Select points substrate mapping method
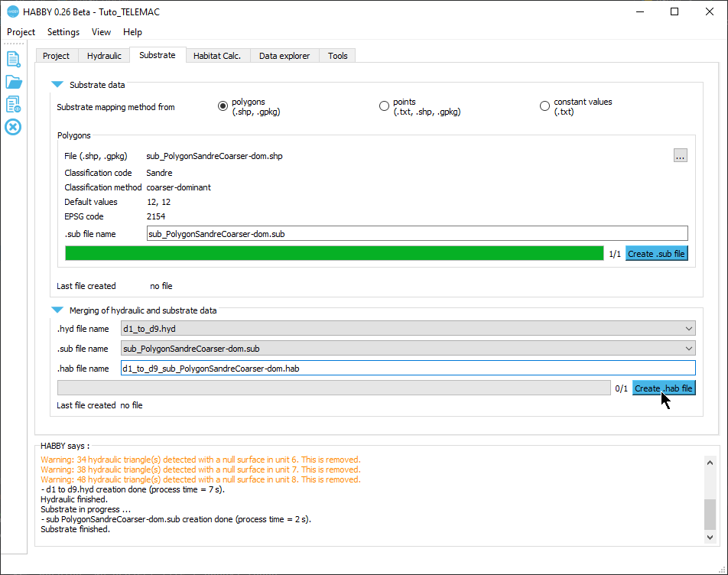 point(384,106)
